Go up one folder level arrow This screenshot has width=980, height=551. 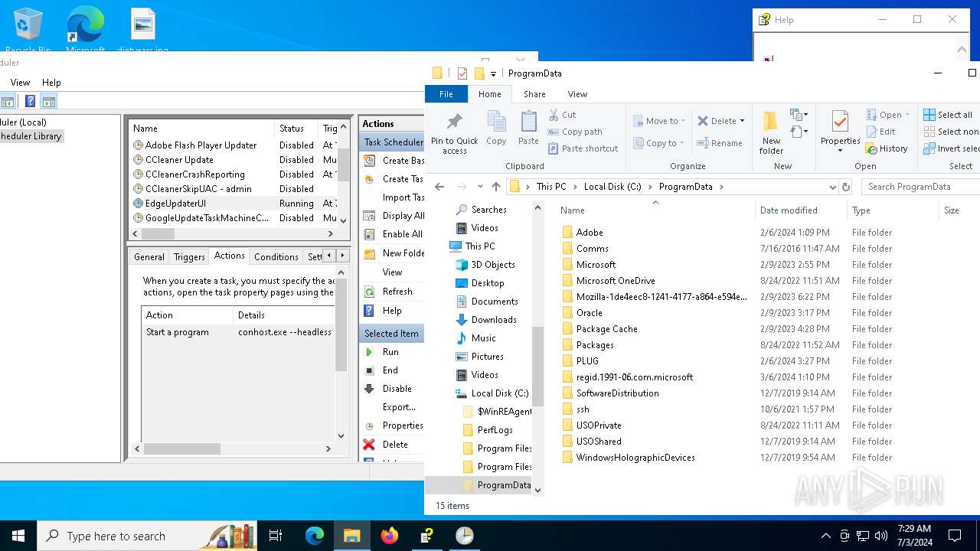(496, 187)
